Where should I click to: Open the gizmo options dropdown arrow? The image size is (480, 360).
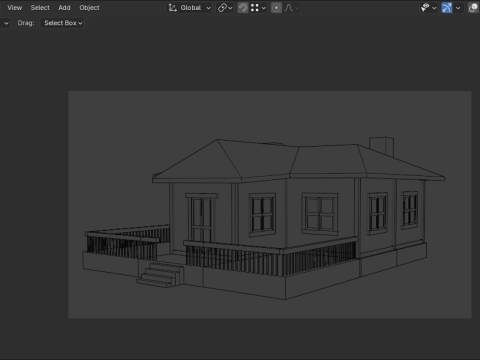(458, 8)
